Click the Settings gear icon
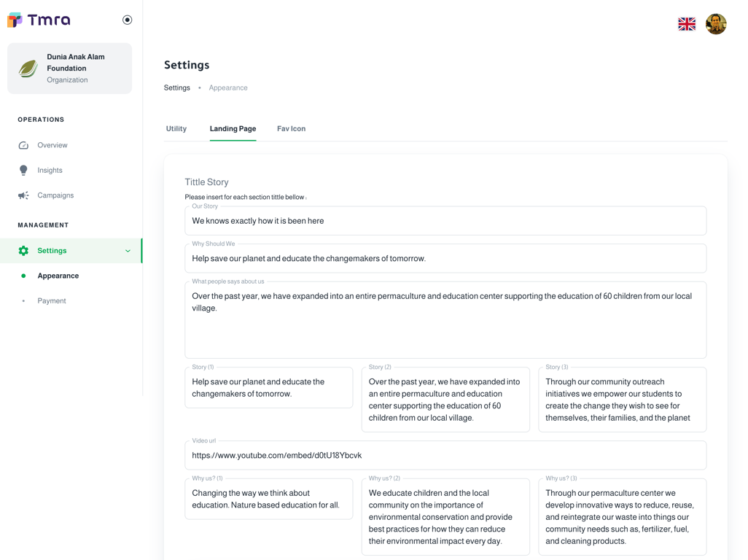748x560 pixels. [x=23, y=251]
